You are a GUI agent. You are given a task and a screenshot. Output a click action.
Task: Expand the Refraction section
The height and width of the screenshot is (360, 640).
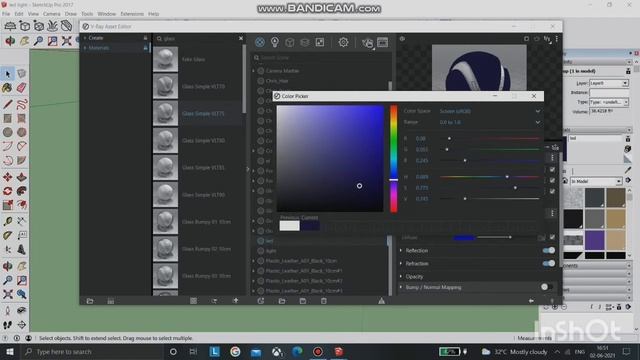401,263
